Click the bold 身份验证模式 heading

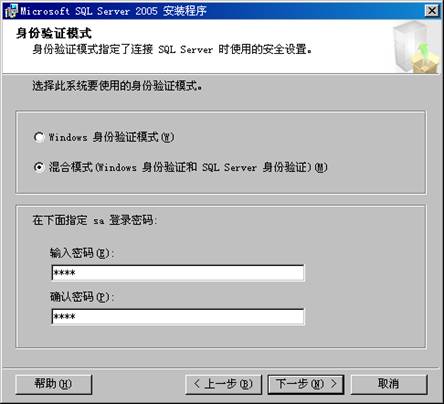click(x=54, y=33)
